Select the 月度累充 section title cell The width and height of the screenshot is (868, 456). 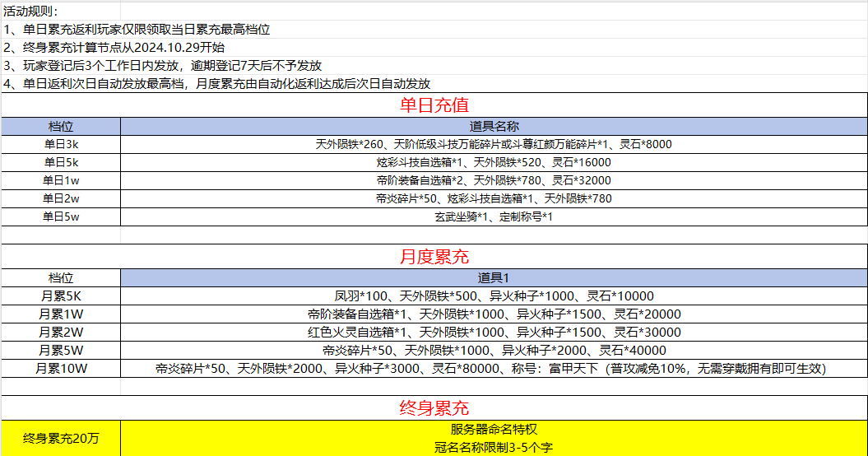434,257
